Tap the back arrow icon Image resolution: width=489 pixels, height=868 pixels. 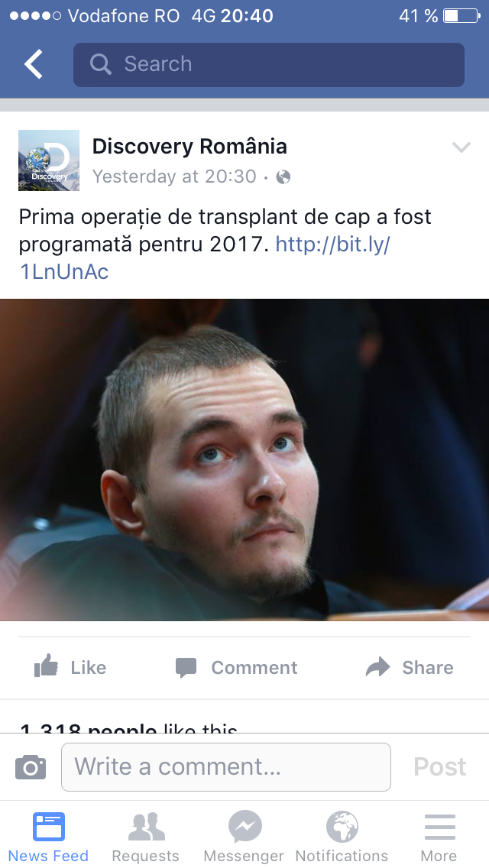33,64
